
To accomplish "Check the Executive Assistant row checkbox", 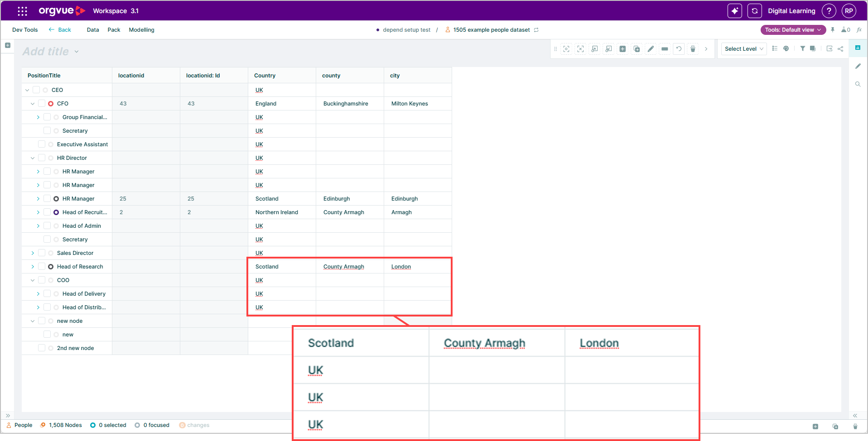I will pyautogui.click(x=42, y=144).
